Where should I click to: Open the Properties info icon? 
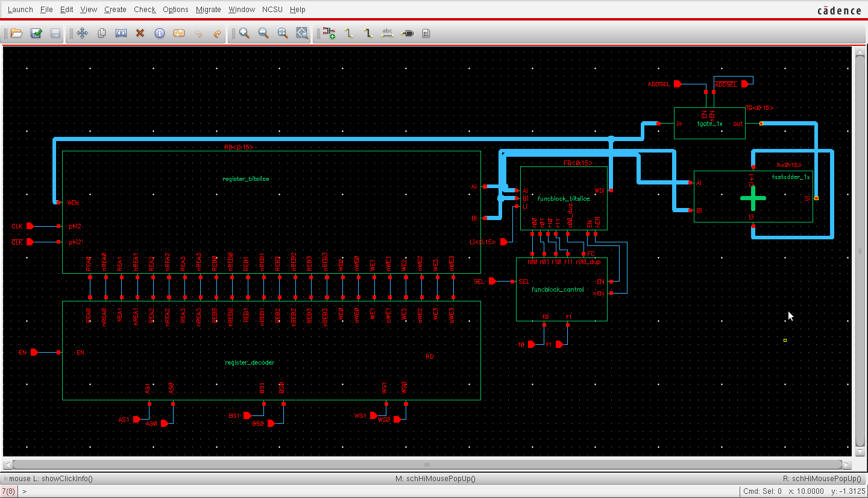click(159, 33)
